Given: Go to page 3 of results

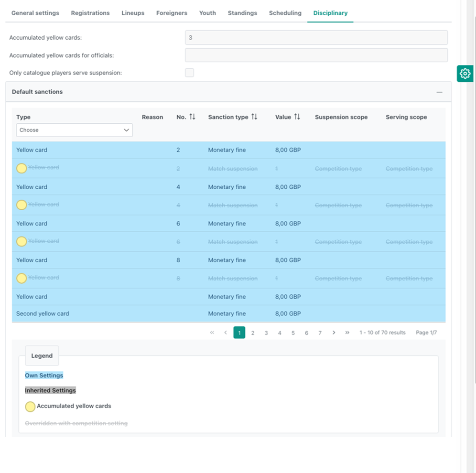Looking at the screenshot, I should click(266, 333).
